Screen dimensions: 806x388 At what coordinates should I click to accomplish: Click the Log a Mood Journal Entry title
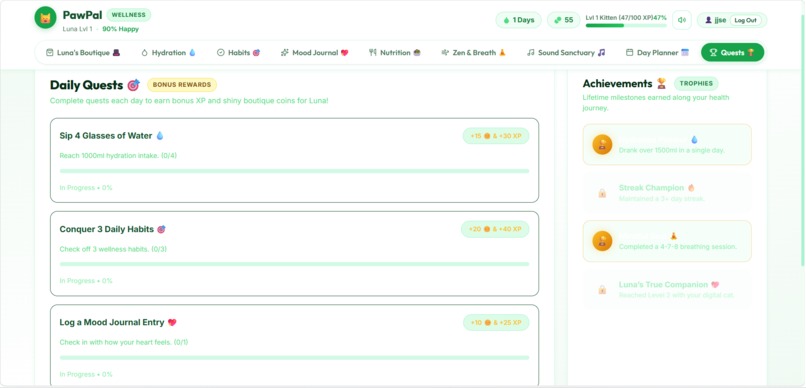[x=112, y=322]
